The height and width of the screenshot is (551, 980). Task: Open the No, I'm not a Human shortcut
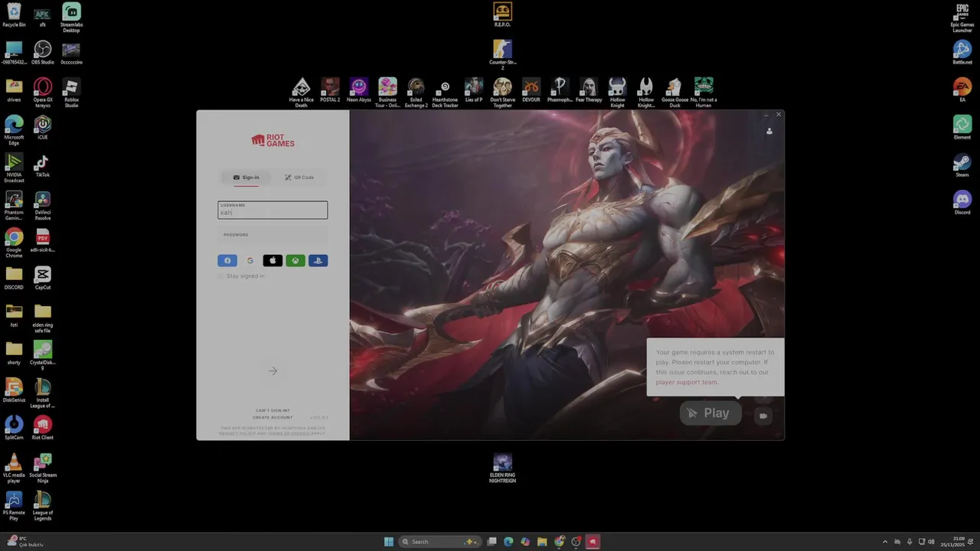704,93
